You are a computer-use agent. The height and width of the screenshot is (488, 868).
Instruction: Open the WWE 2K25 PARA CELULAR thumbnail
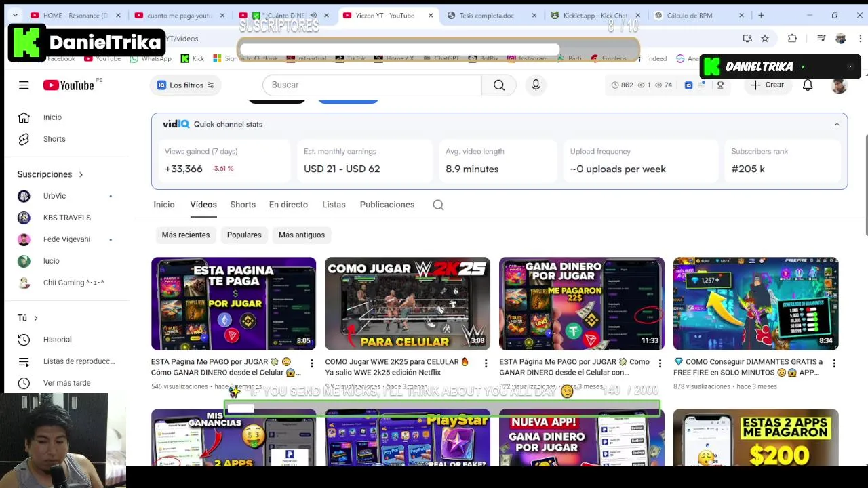click(408, 304)
